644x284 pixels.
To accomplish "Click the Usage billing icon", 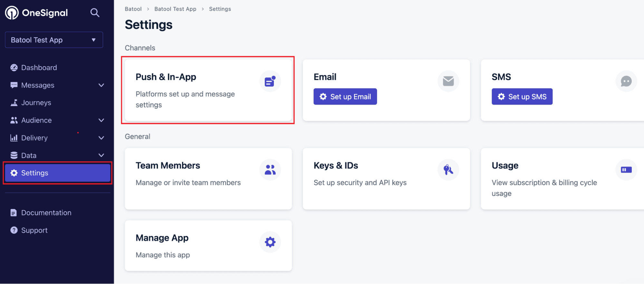I will click(626, 170).
